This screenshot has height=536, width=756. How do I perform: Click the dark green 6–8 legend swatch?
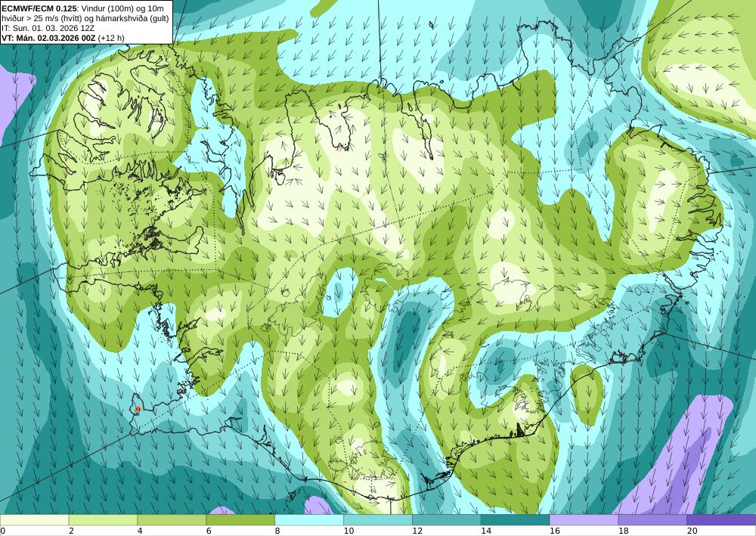240,520
